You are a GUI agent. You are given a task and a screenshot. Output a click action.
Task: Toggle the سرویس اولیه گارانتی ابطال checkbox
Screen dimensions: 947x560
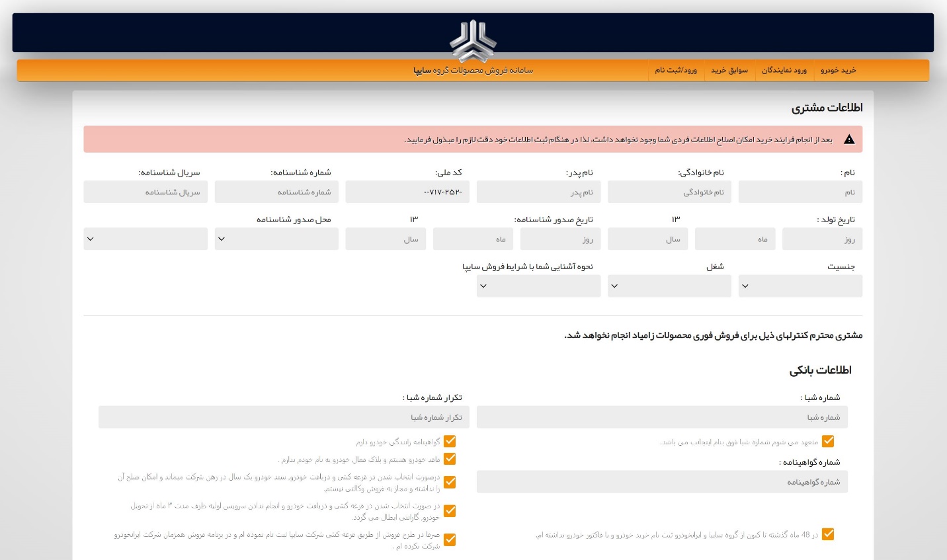[450, 510]
